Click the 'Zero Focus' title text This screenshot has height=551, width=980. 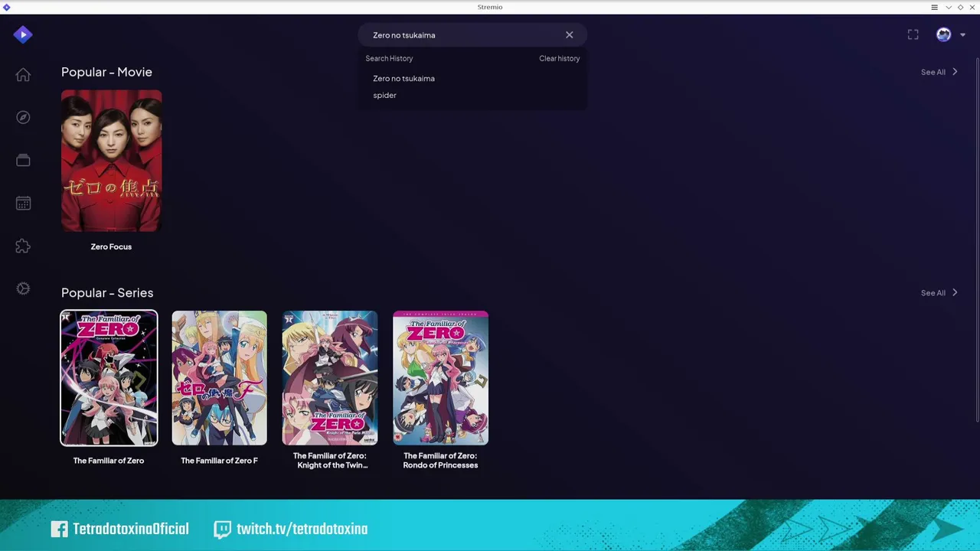click(111, 246)
